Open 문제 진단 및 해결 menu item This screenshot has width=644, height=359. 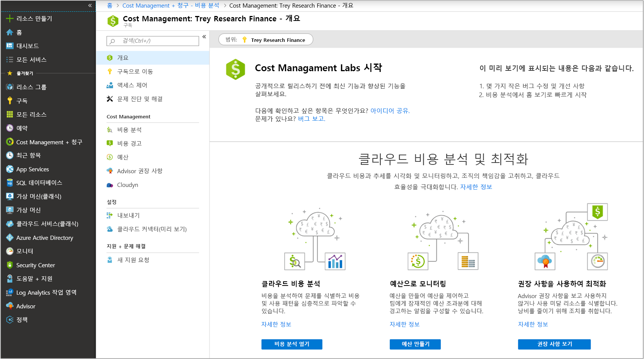point(152,99)
